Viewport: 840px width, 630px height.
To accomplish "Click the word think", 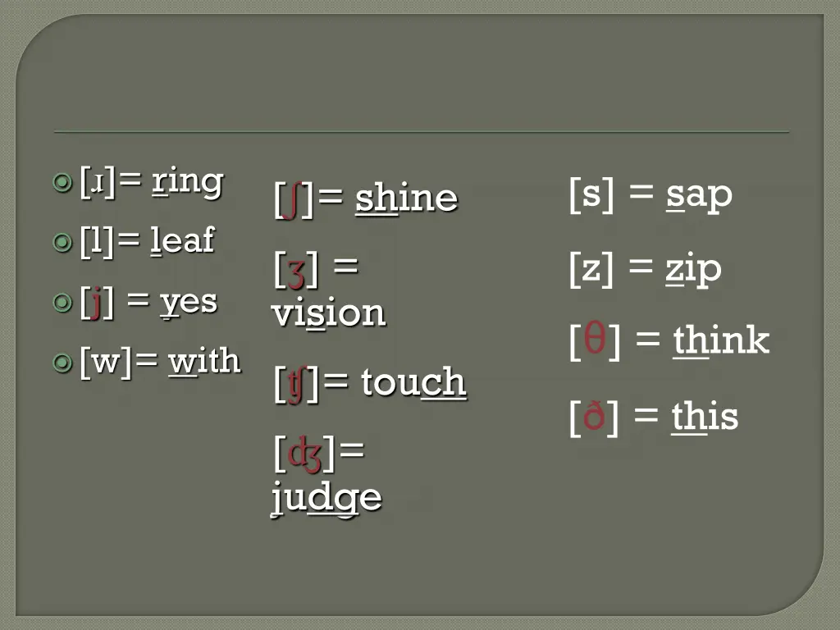I will [721, 340].
